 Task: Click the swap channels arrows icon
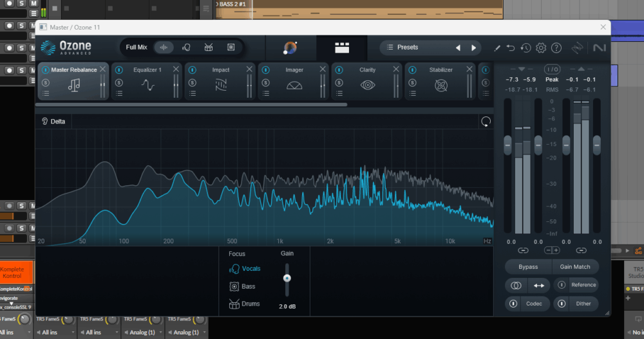coord(538,285)
